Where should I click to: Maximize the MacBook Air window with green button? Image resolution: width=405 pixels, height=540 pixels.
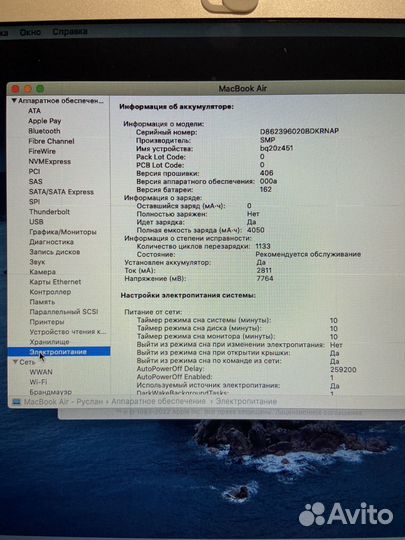[40, 89]
